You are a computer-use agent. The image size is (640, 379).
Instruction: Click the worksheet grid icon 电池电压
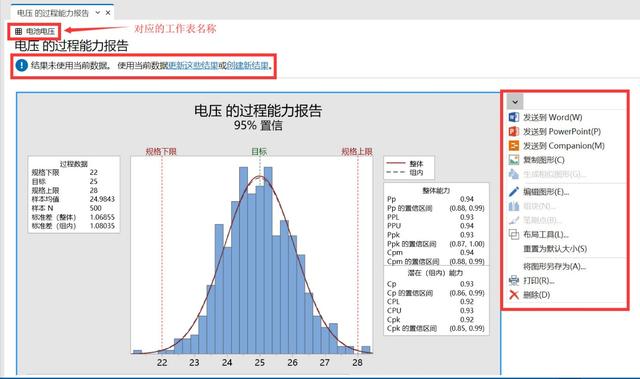tap(18, 31)
